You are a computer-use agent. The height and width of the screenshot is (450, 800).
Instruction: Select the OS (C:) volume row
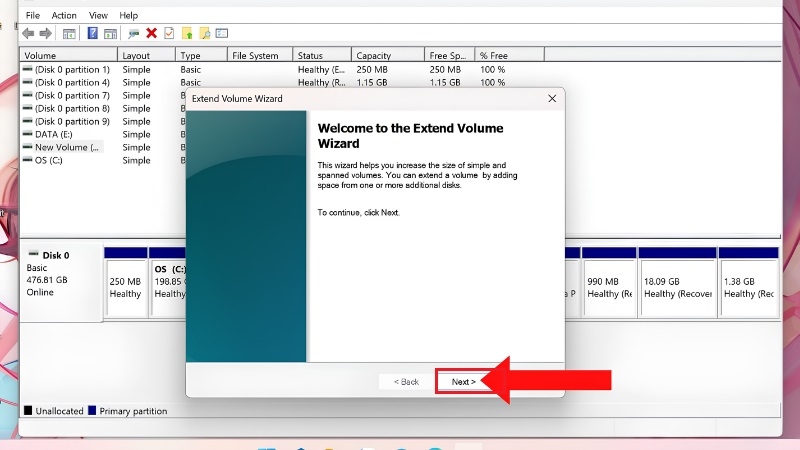(x=43, y=160)
